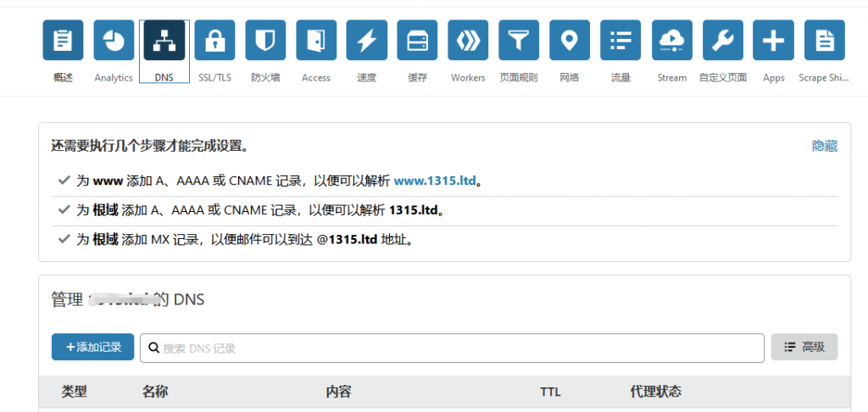The width and height of the screenshot is (868, 412).
Task: Open SSL/TLS padlock icon
Action: [214, 40]
